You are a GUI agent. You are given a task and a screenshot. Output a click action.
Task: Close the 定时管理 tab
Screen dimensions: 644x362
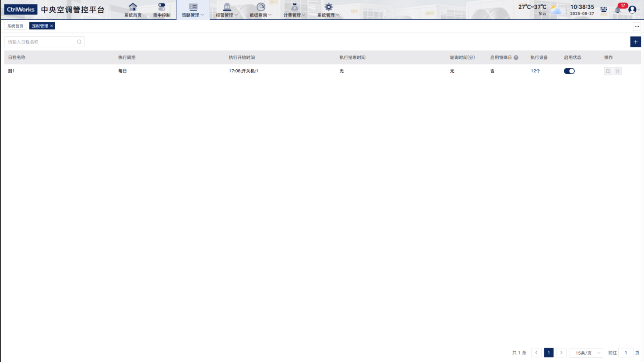[52, 26]
